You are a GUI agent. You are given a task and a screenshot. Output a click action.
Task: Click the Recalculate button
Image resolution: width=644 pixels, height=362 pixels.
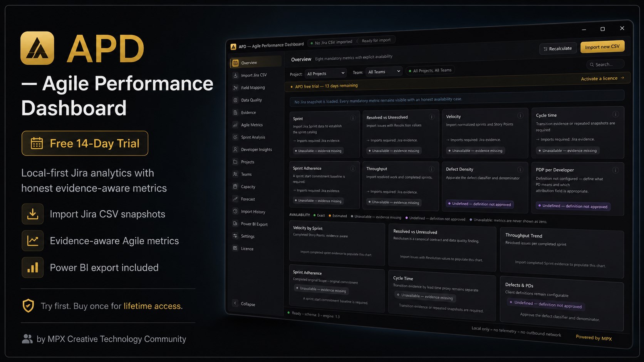pyautogui.click(x=558, y=48)
